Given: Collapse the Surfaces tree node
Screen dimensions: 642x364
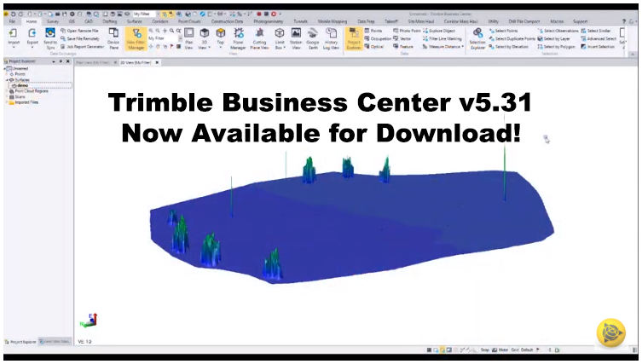Looking at the screenshot, I should 7,80.
